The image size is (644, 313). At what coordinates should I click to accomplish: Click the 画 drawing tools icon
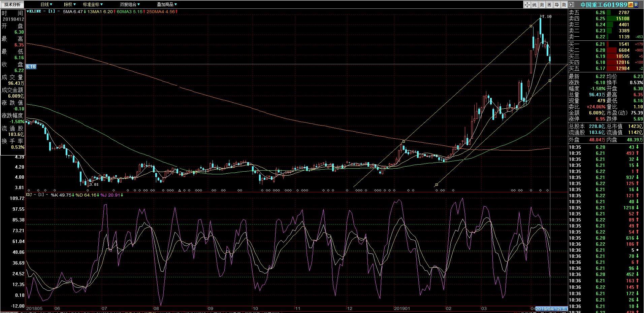click(x=549, y=5)
